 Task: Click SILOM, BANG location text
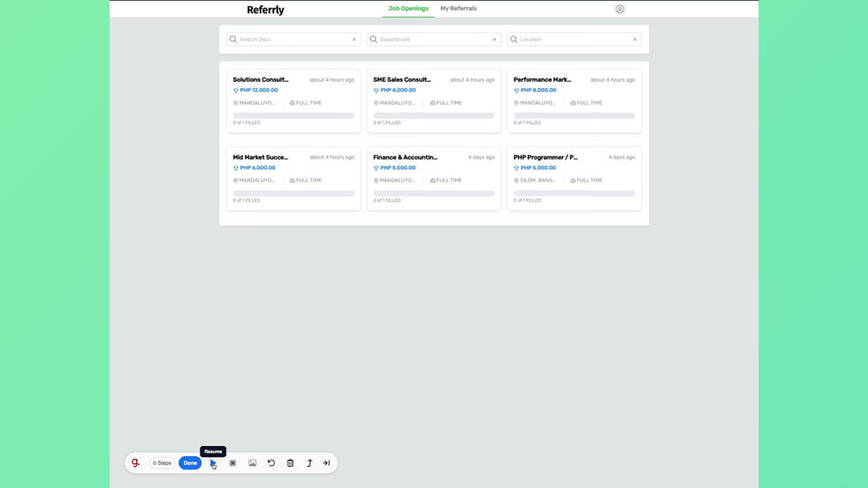[x=538, y=181]
